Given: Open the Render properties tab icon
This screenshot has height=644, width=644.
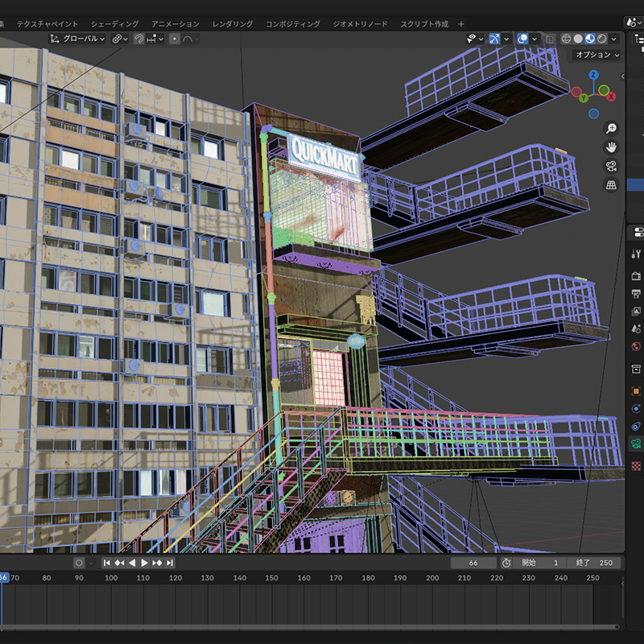Looking at the screenshot, I should pos(636,276).
